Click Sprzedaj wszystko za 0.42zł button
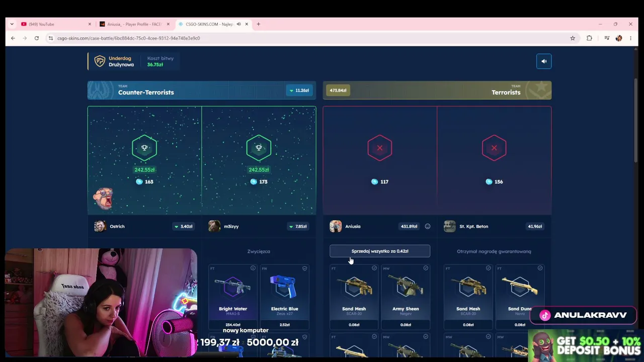The height and width of the screenshot is (362, 644). 380,251
